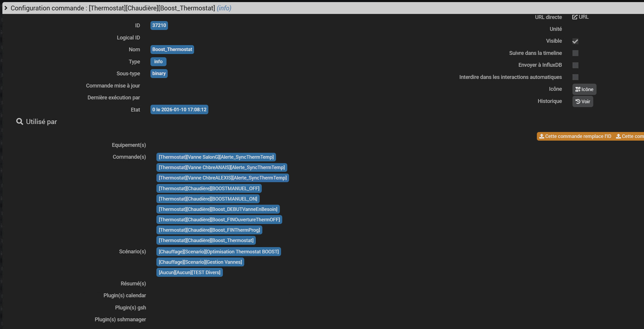Open Boost_FINThermProg command link
This screenshot has height=329, width=644.
209,230
